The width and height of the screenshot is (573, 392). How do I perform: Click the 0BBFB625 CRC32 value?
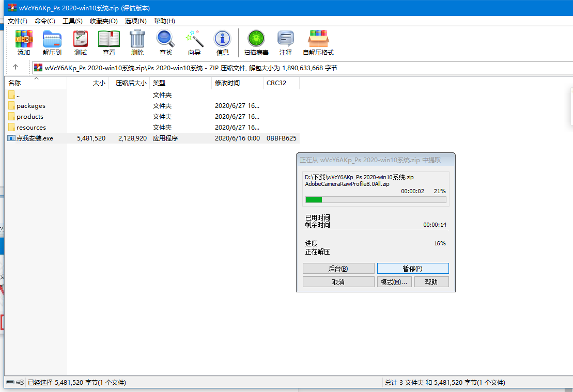pyautogui.click(x=282, y=138)
